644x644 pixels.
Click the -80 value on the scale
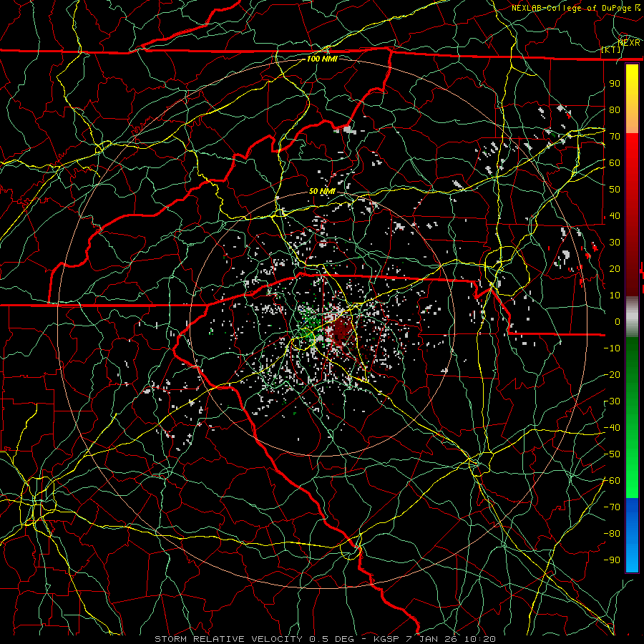coord(612,534)
